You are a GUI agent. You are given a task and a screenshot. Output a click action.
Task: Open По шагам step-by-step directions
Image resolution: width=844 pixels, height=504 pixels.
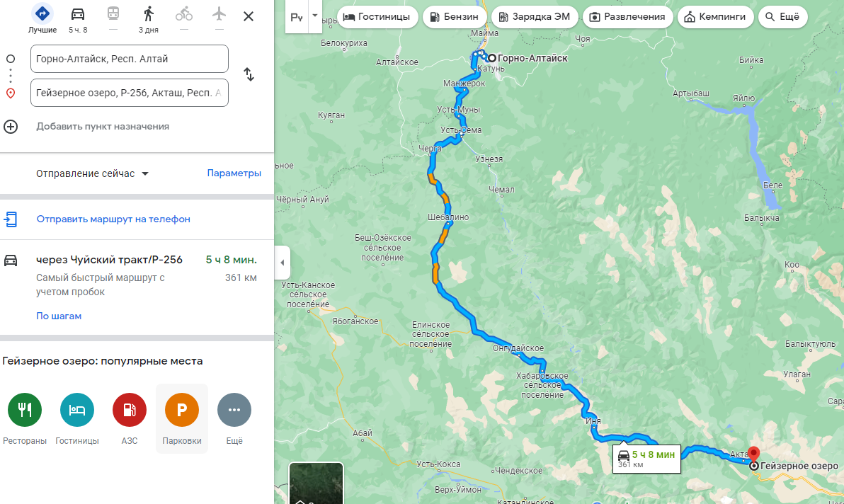point(59,316)
